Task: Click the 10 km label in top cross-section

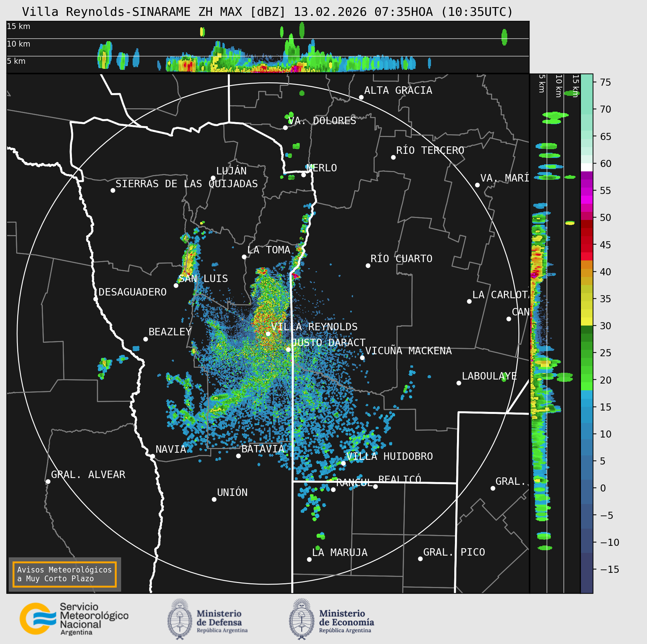Action: click(x=19, y=44)
